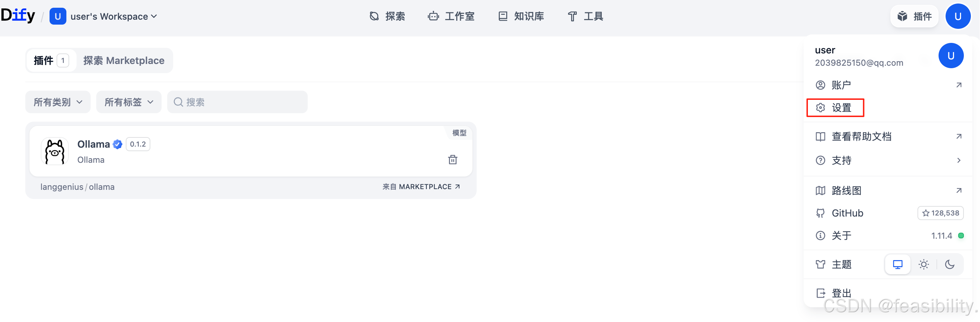Image resolution: width=980 pixels, height=322 pixels.
Task: Expand the 所有类别 dropdown
Action: point(58,102)
